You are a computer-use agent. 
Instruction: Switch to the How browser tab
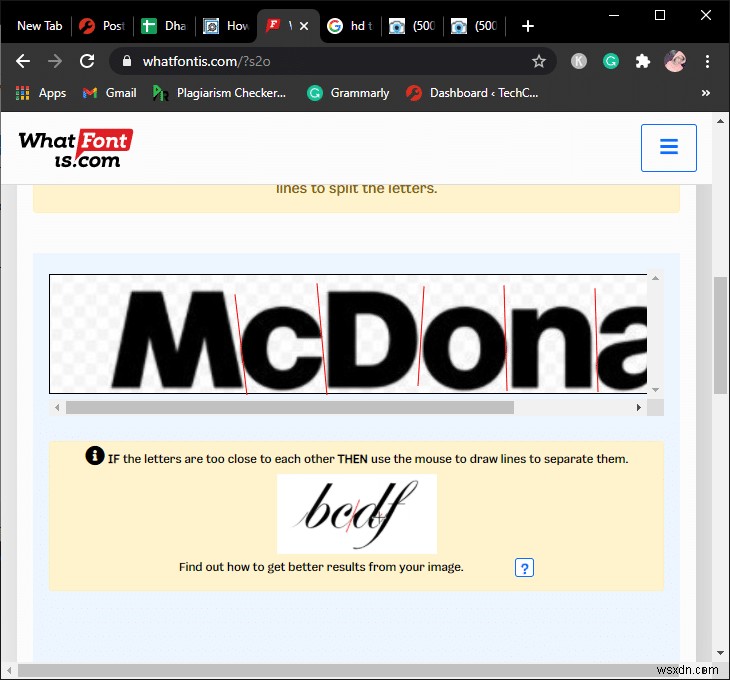226,26
